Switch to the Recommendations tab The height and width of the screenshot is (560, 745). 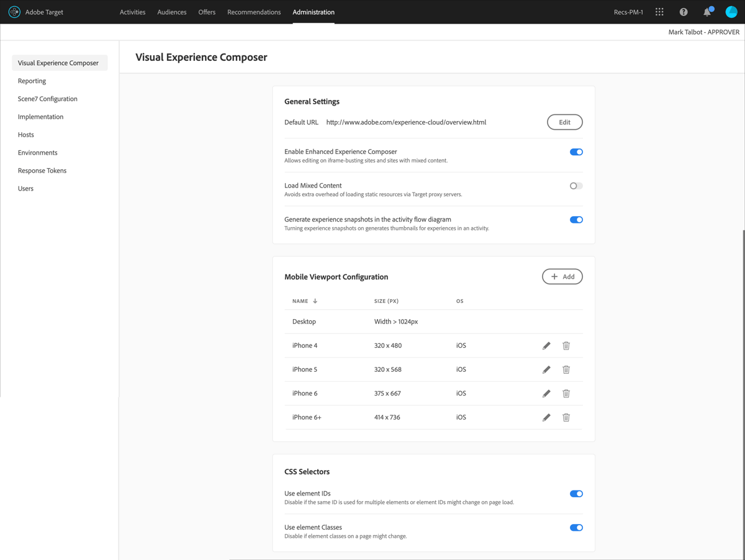[254, 12]
